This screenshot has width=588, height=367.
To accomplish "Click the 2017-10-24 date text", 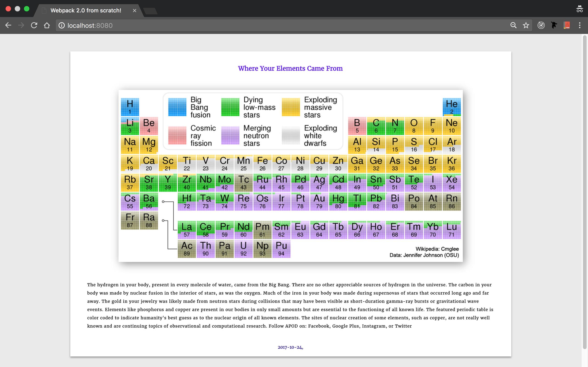I will tap(290, 347).
